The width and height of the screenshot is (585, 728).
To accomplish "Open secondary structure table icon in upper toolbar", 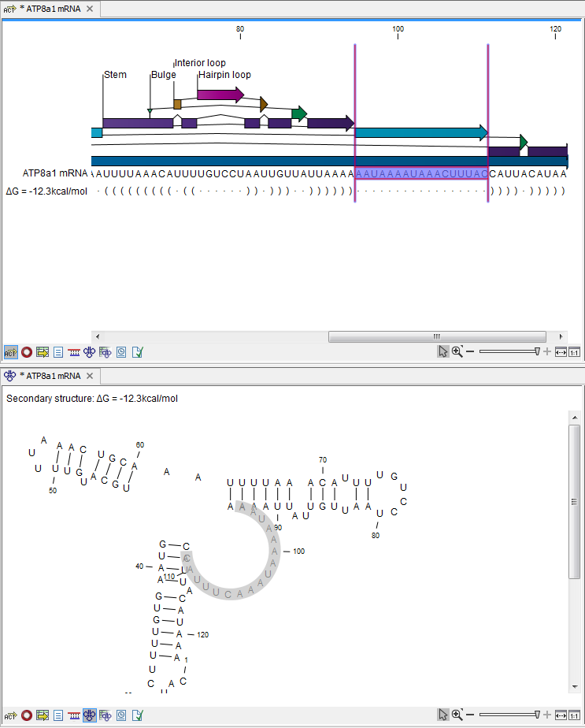I will point(106,352).
